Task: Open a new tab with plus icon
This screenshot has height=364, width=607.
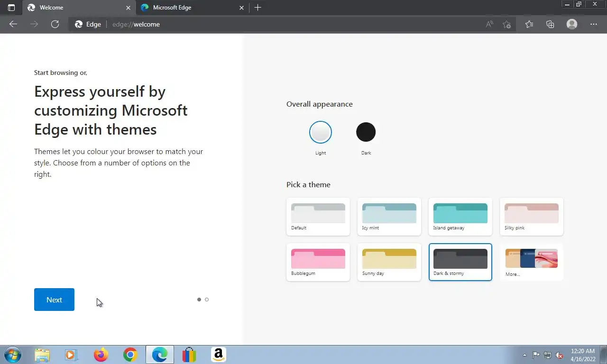Action: tap(258, 8)
